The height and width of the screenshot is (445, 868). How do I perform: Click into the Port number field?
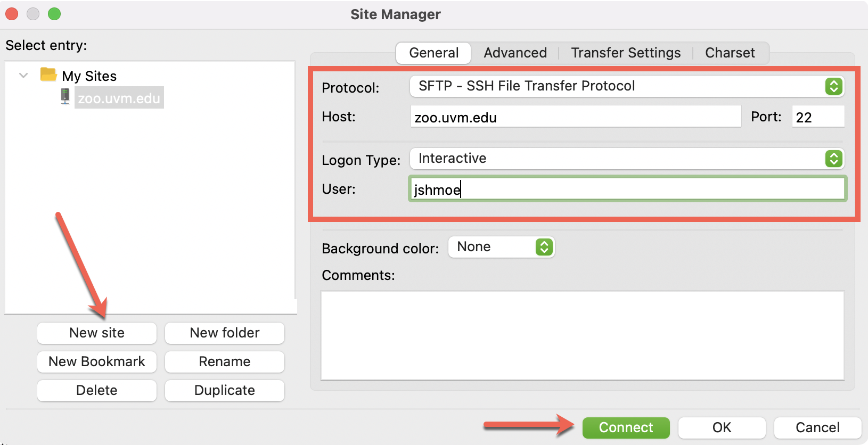pyautogui.click(x=818, y=117)
